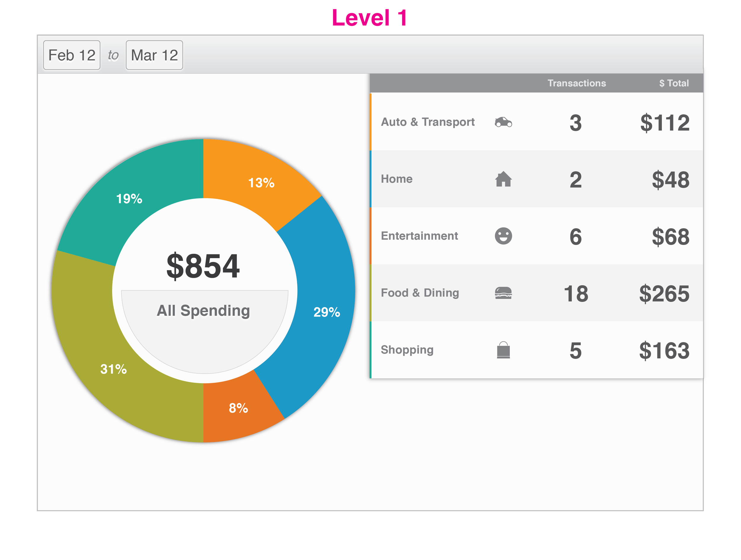Open the Mar 12 end date picker
This screenshot has width=741, height=560.
(154, 55)
